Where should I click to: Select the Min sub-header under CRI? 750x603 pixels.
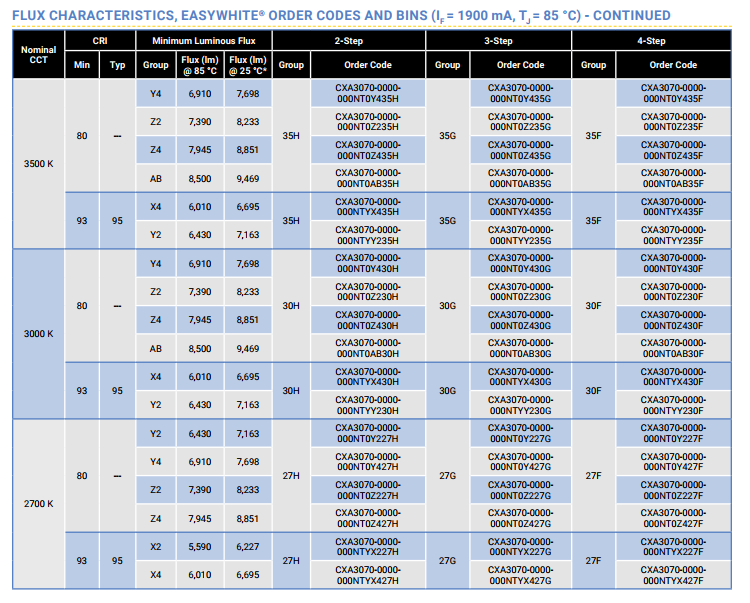(82, 65)
